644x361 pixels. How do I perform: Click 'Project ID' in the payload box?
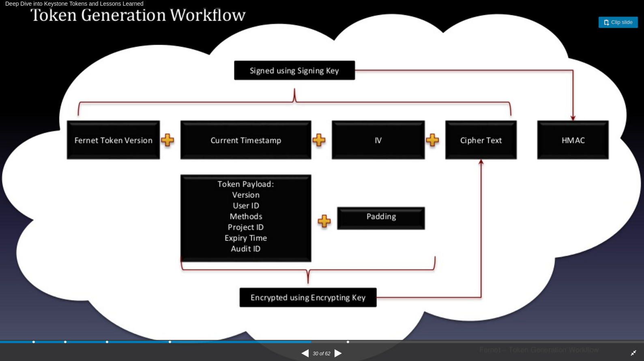pos(246,227)
